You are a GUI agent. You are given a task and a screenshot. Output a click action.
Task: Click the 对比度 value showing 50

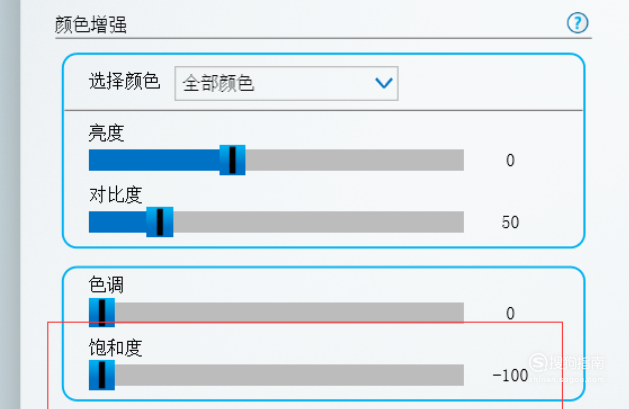[510, 222]
